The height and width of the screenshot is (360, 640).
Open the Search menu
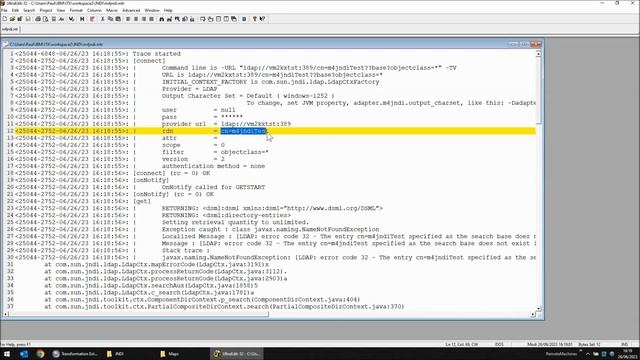click(29, 10)
